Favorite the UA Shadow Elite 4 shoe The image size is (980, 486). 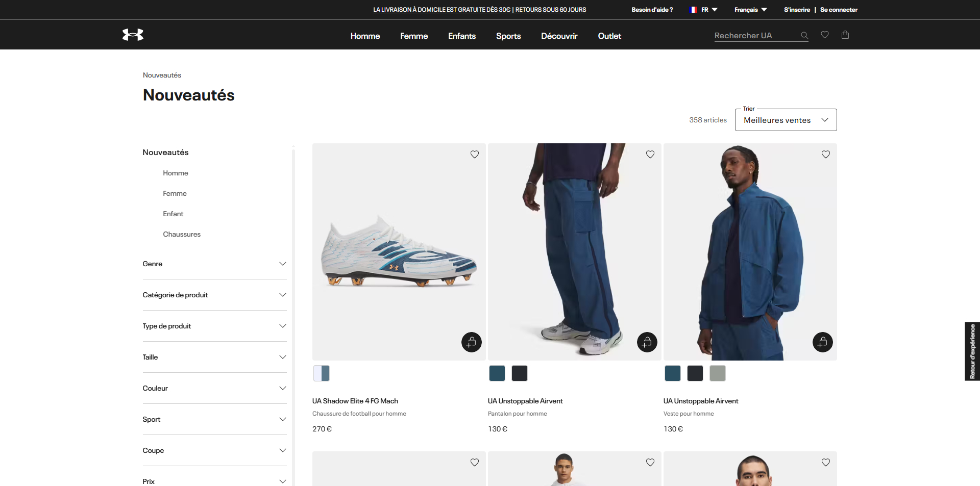pos(475,155)
